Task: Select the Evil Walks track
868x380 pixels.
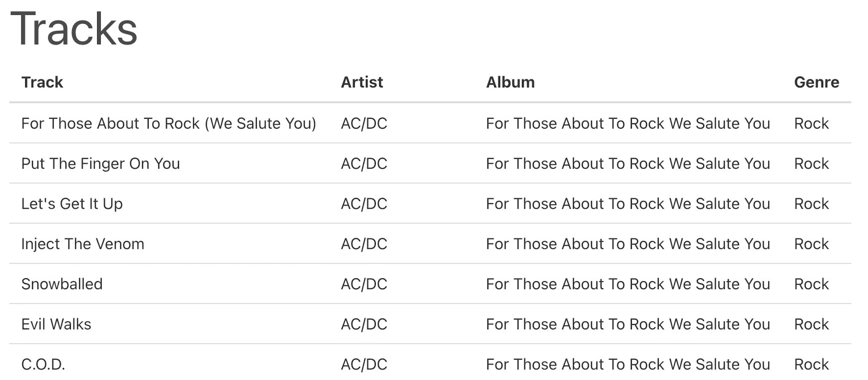Action: [x=56, y=324]
